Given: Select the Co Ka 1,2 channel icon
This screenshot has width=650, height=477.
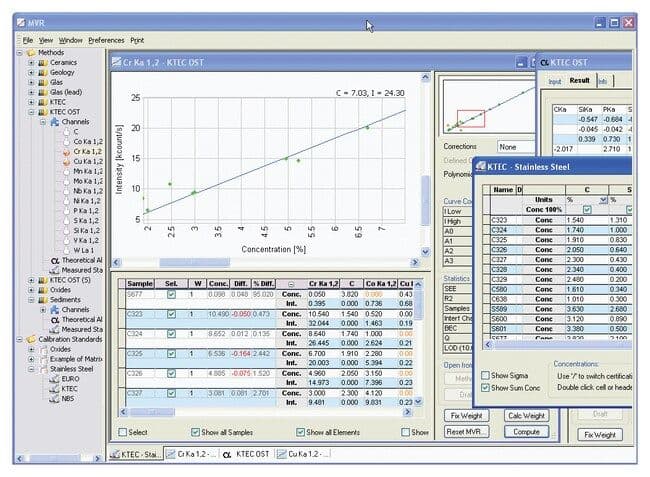Looking at the screenshot, I should click(66, 142).
